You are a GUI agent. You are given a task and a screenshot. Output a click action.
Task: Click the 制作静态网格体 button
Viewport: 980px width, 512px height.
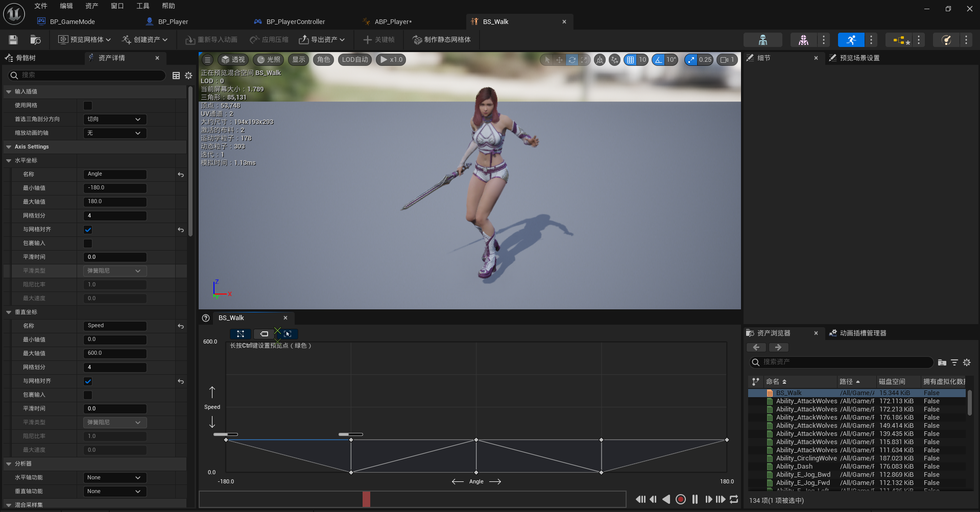[442, 40]
